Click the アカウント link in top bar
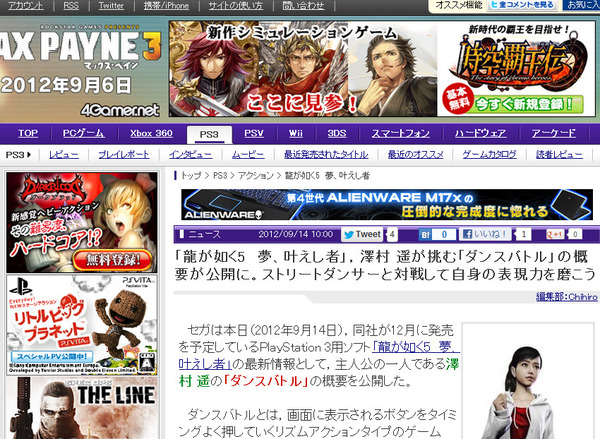The width and height of the screenshot is (600, 439). click(26, 5)
